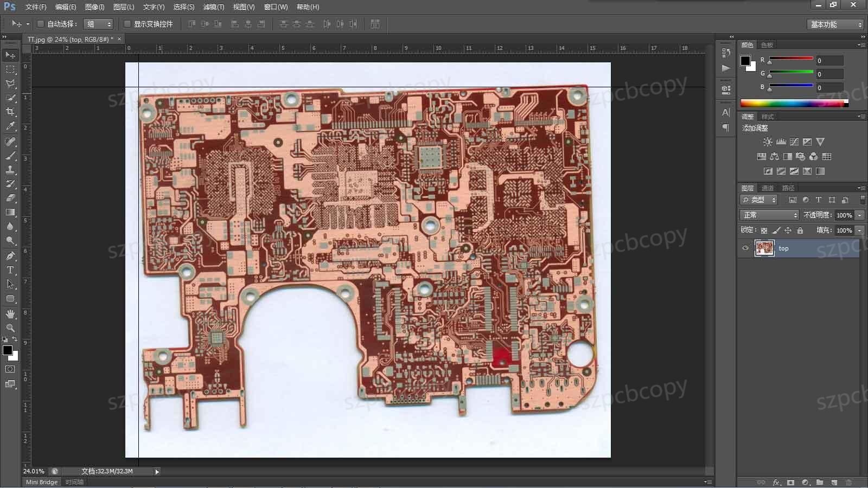Click the 24.01% zoom level field
This screenshot has width=868, height=488.
(x=34, y=472)
